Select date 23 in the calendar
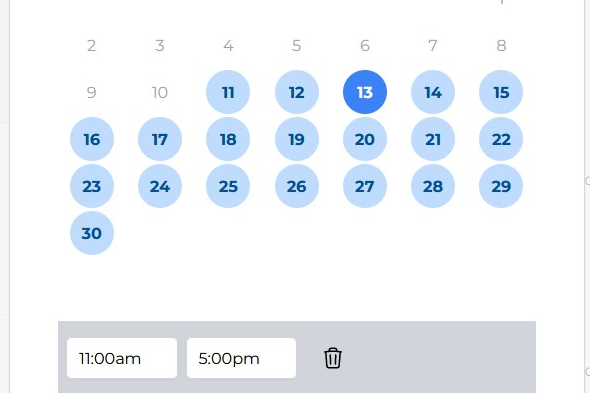The width and height of the screenshot is (590, 393). pyautogui.click(x=92, y=186)
